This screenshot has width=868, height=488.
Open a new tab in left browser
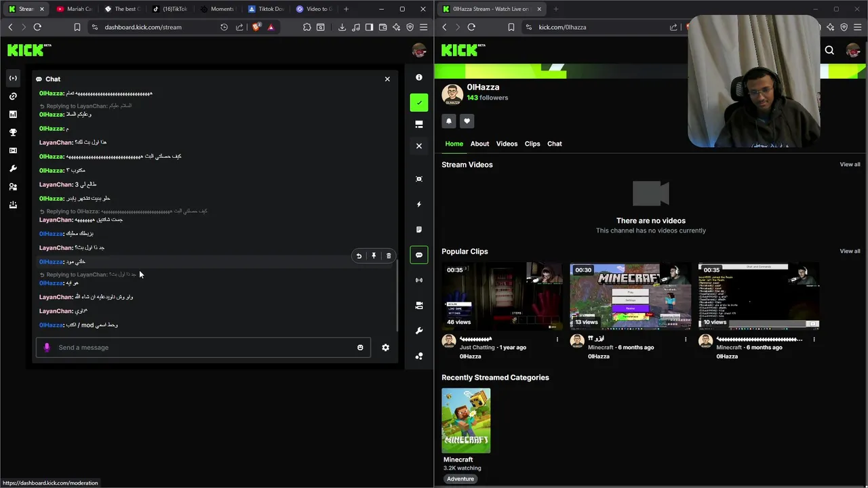pyautogui.click(x=346, y=9)
